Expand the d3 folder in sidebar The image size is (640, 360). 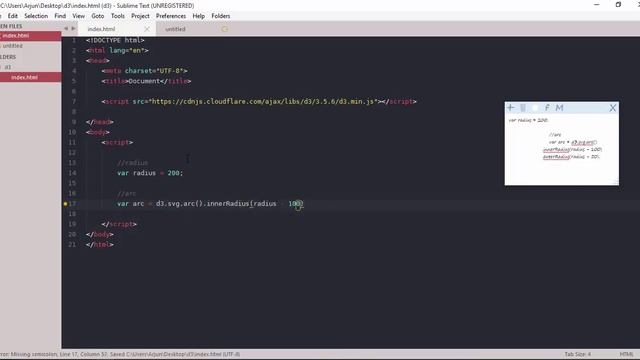8,67
